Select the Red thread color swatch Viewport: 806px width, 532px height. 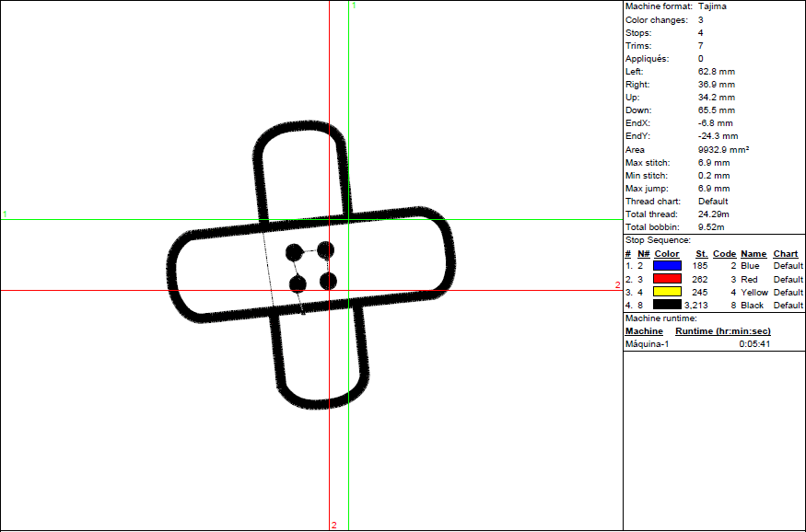pyautogui.click(x=668, y=279)
